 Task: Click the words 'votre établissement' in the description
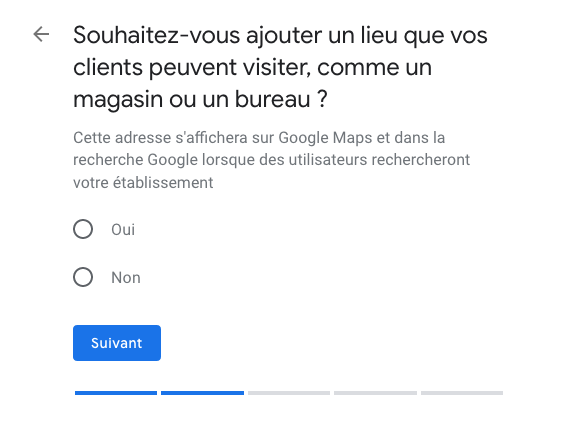(x=143, y=183)
